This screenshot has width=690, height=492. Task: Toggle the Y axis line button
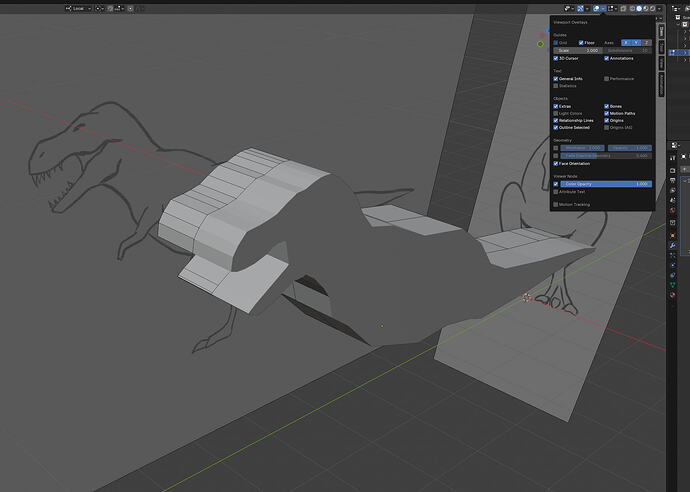coord(636,43)
